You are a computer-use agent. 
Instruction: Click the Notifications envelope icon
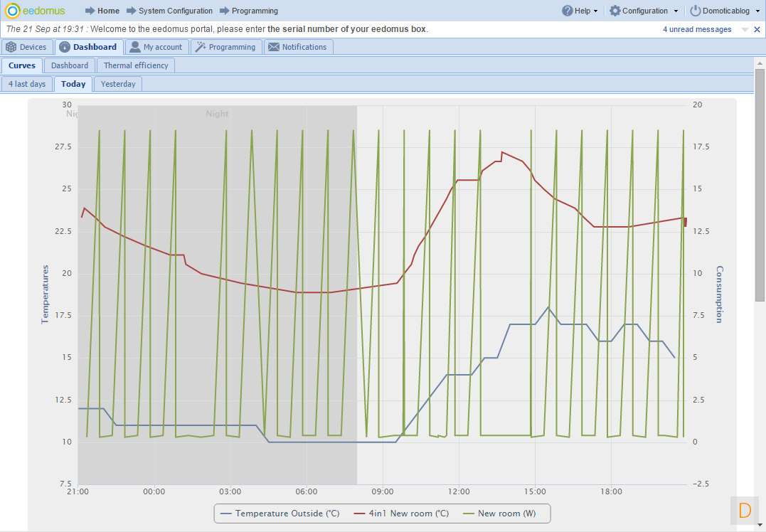(273, 47)
